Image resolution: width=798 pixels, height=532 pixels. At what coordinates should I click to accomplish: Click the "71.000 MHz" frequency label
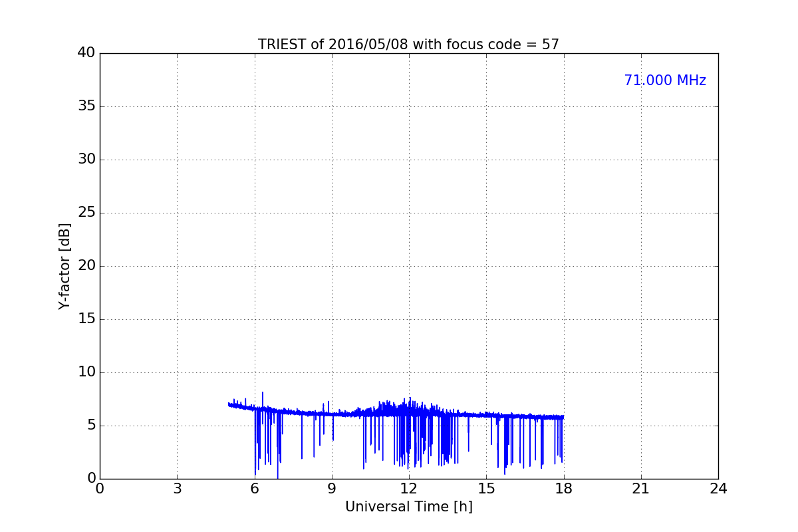tap(665, 80)
